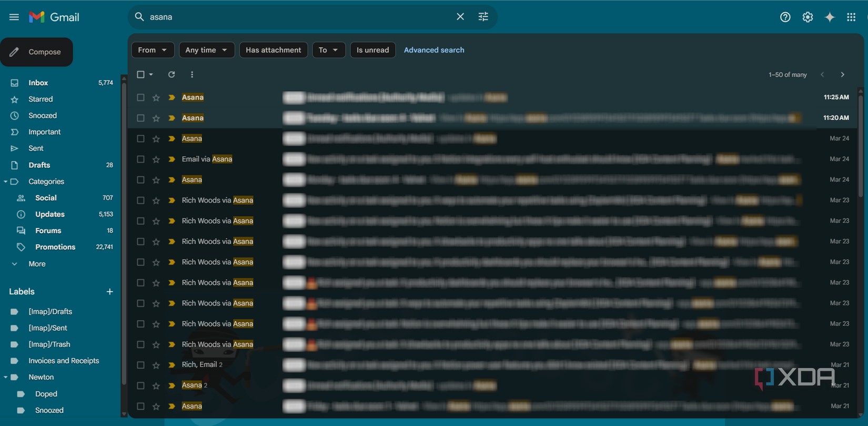Open Gemini sparkle icon

coord(830,17)
